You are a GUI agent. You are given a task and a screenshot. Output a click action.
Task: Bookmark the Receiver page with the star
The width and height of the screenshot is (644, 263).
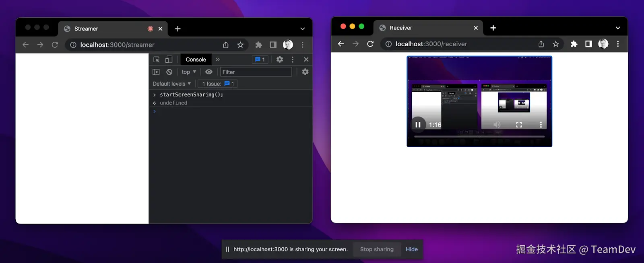click(556, 44)
